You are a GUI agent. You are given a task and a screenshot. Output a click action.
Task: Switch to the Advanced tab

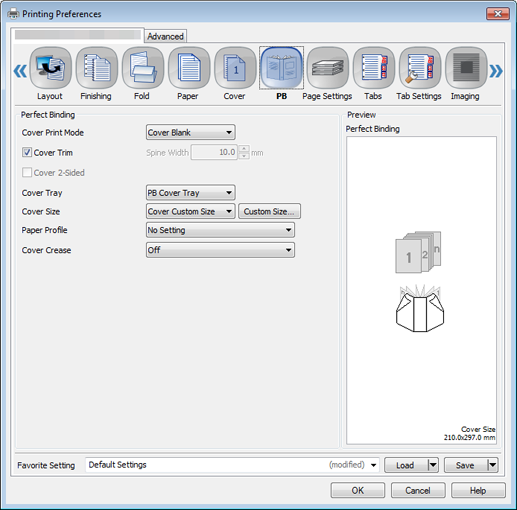coord(165,36)
